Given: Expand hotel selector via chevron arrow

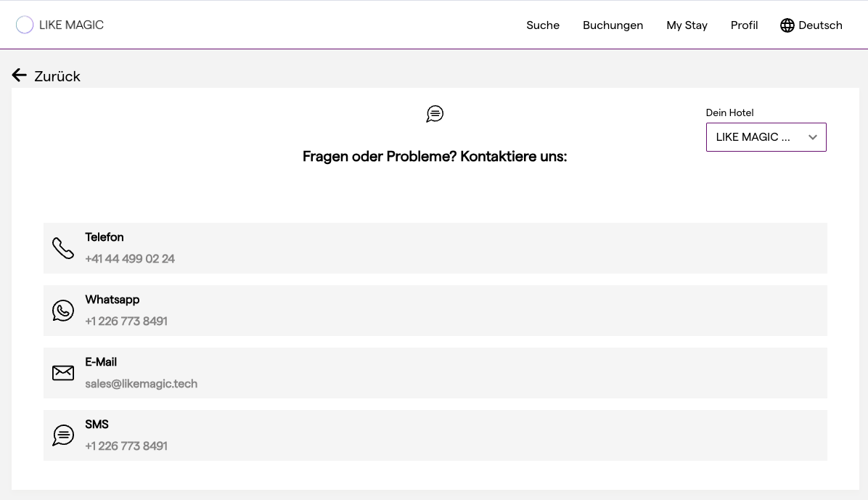Looking at the screenshot, I should coord(813,137).
